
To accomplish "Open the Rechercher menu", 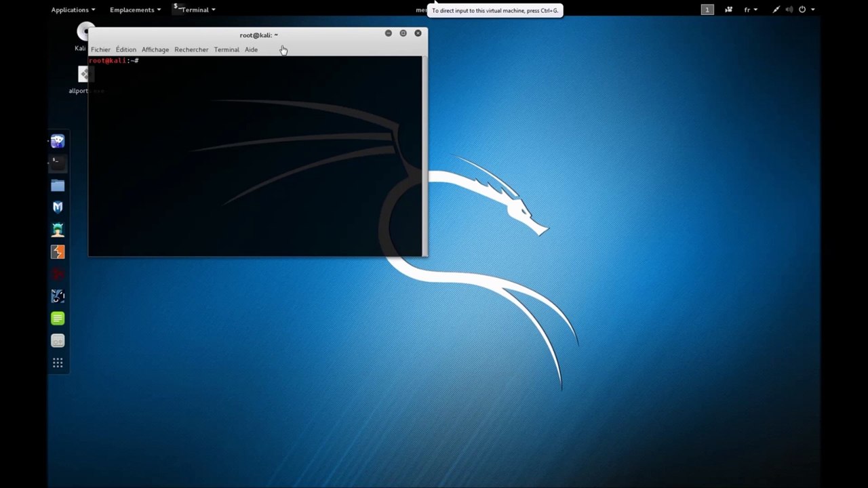I will point(191,49).
